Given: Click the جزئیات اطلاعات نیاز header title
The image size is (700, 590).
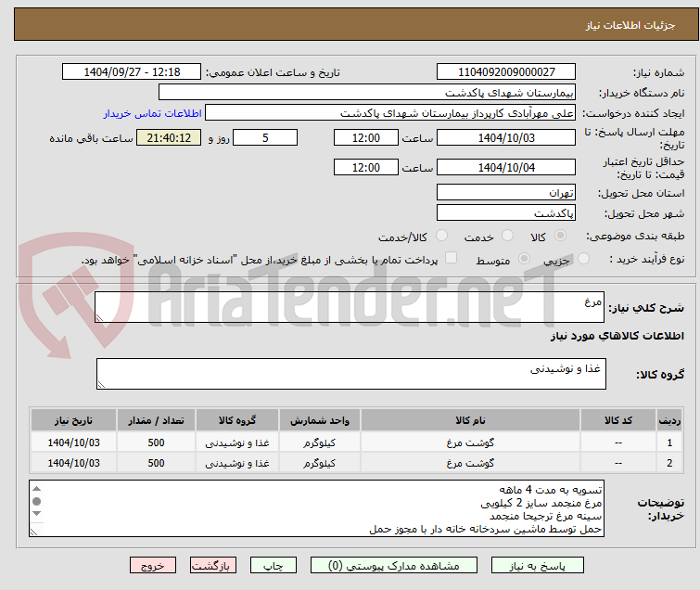Looking at the screenshot, I should point(630,25).
